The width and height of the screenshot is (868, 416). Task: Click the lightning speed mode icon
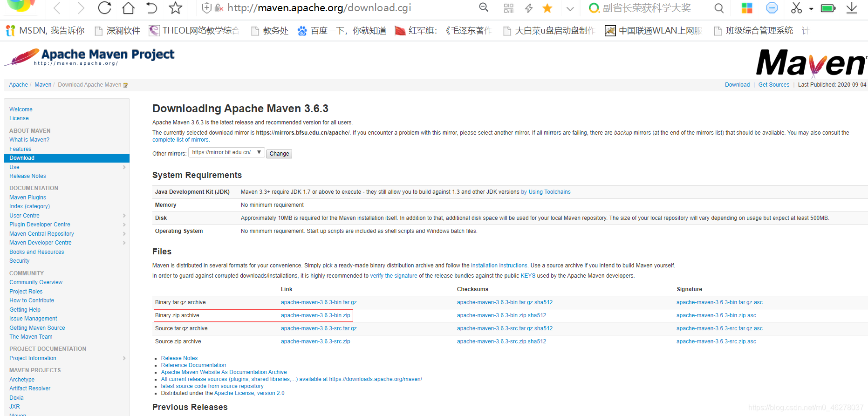pyautogui.click(x=529, y=8)
